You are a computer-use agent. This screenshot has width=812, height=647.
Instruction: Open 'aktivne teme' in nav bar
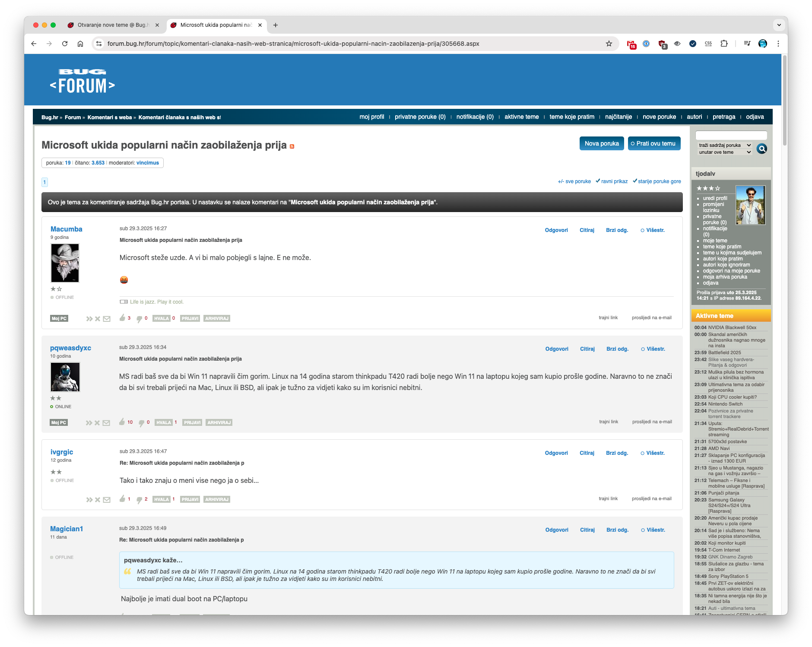click(522, 117)
